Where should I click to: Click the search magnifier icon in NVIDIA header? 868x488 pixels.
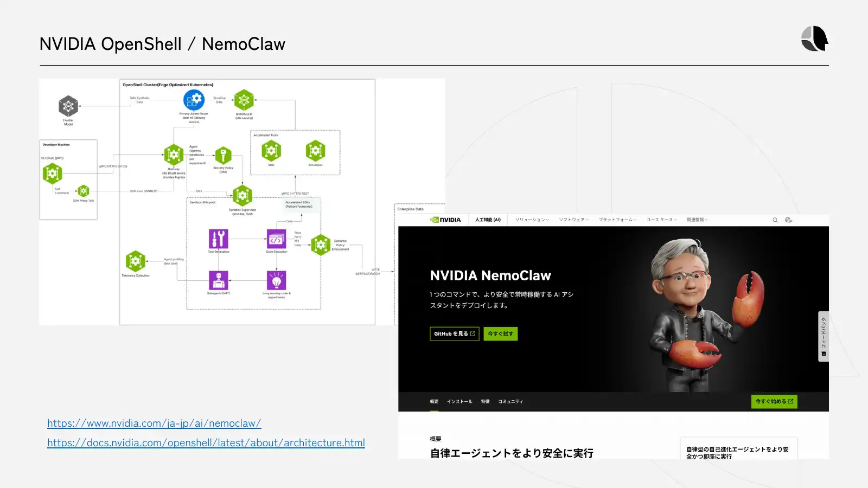point(775,220)
